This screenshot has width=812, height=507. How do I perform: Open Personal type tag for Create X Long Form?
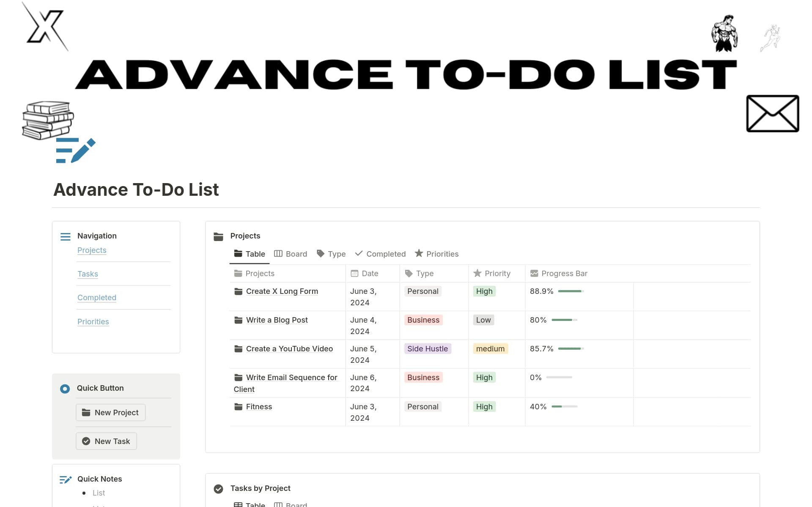(423, 291)
